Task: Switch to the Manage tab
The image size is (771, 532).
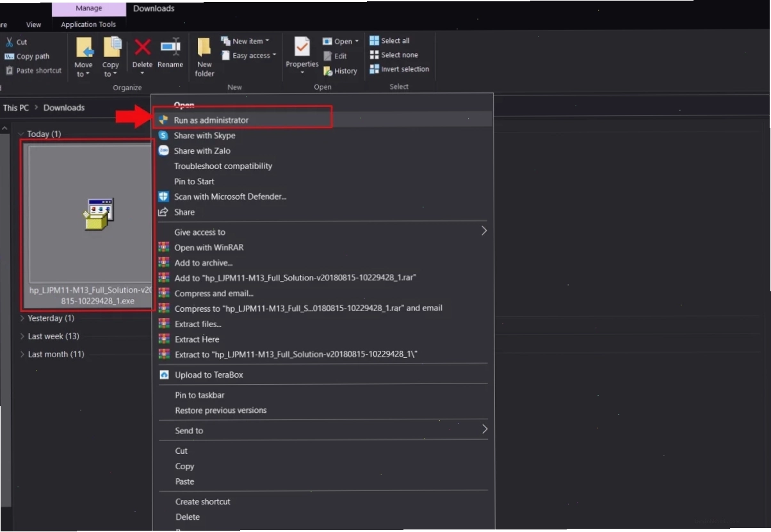Action: coord(88,8)
